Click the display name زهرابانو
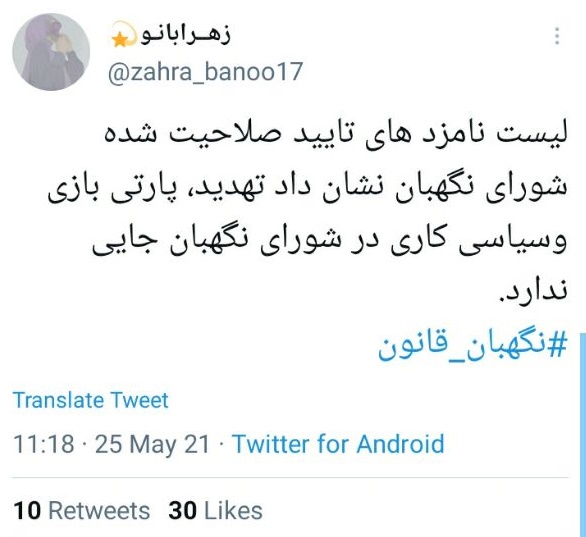Screen dimensions: 586x537 [186, 35]
